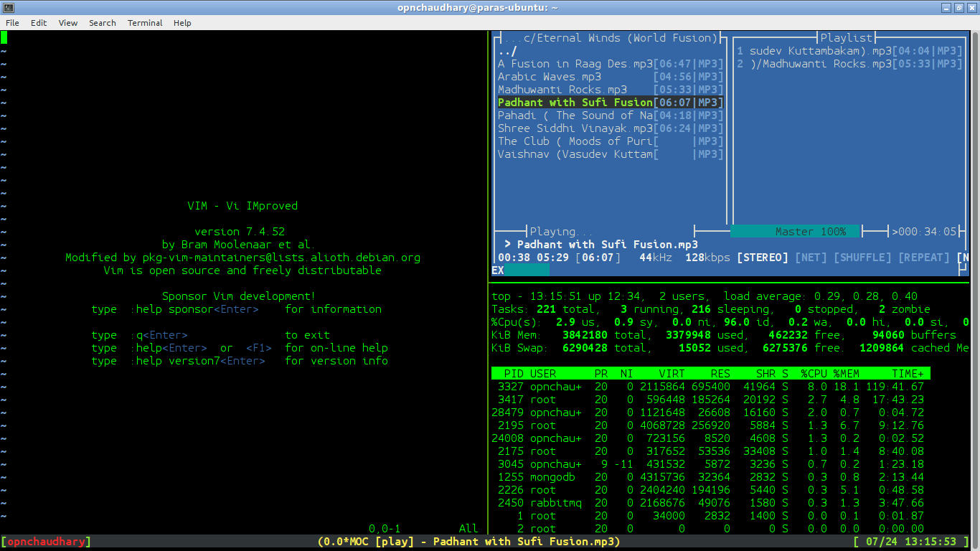
Task: Minimize the terminal window
Action: 946,7
